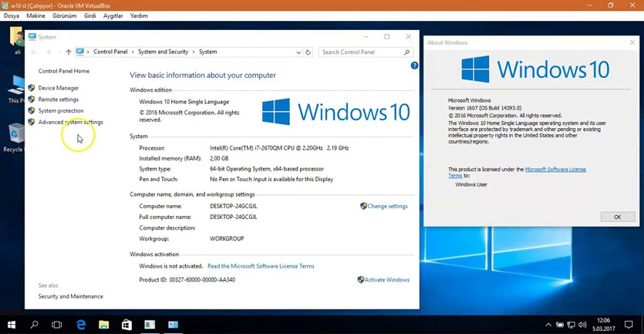Click the shield icon beside System protection
The width and height of the screenshot is (644, 334).
point(32,110)
